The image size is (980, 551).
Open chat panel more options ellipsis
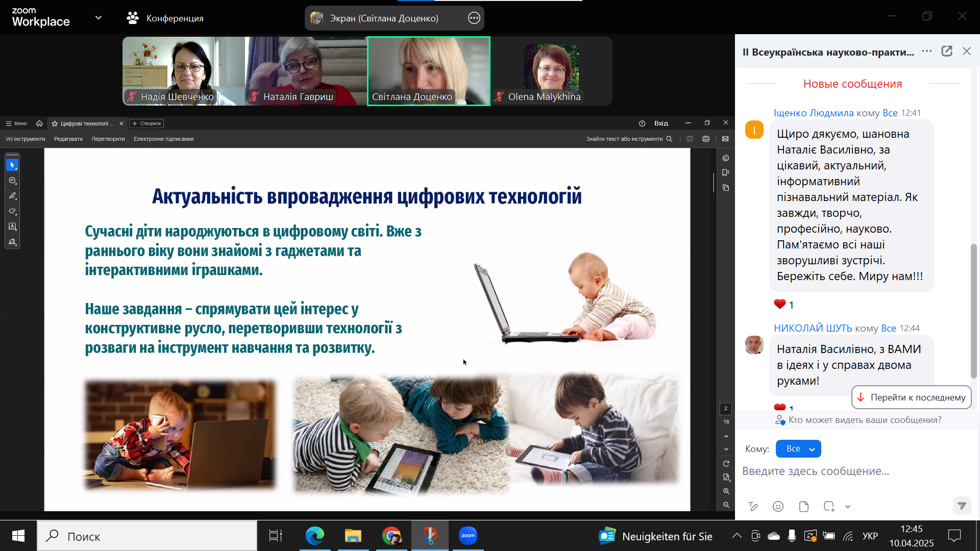point(927,51)
